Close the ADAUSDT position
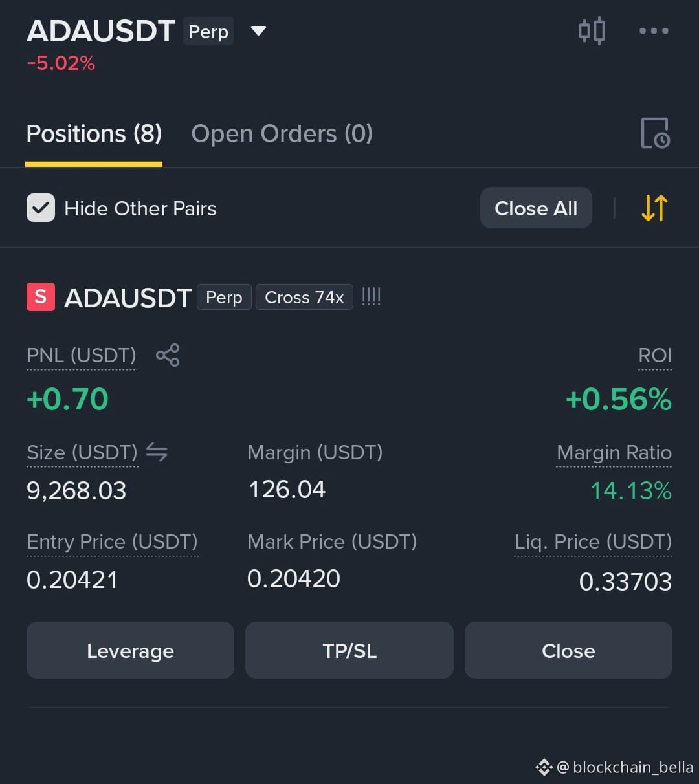Viewport: 699px width, 784px height. point(568,651)
